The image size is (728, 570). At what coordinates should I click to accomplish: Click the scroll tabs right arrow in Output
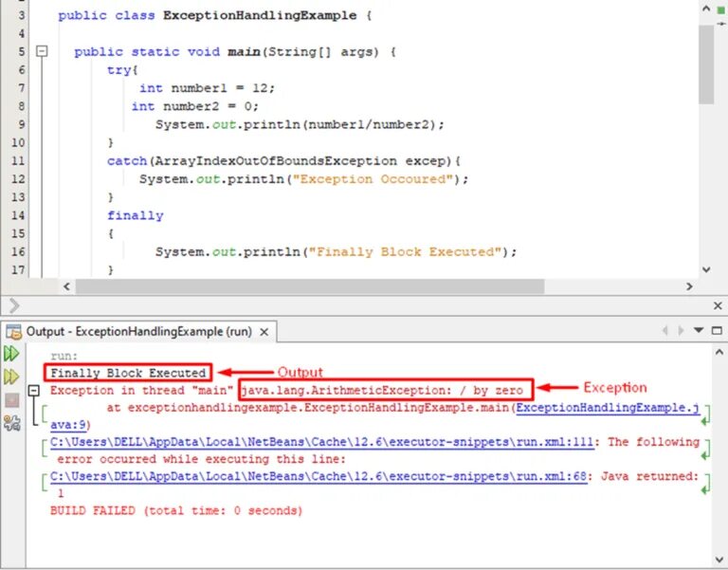click(x=682, y=330)
